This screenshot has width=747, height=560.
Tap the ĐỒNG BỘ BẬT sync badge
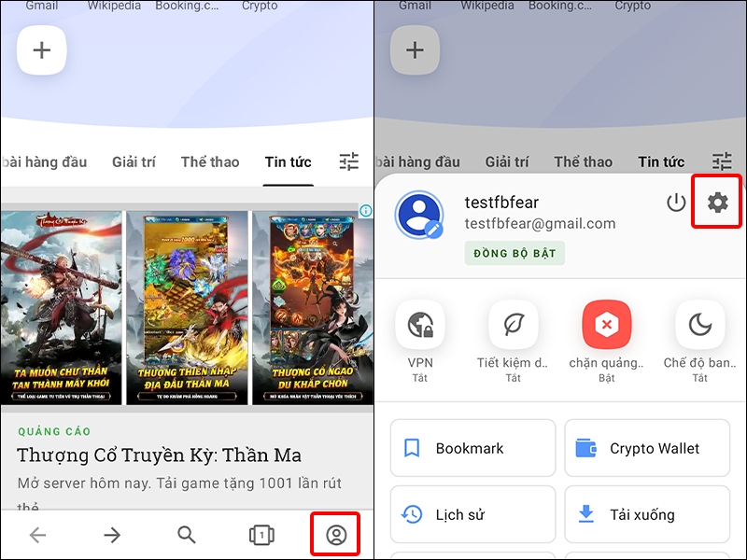515,253
